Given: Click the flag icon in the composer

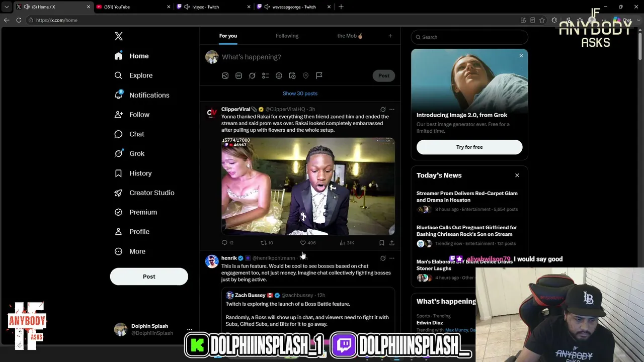Looking at the screenshot, I should tap(319, 75).
